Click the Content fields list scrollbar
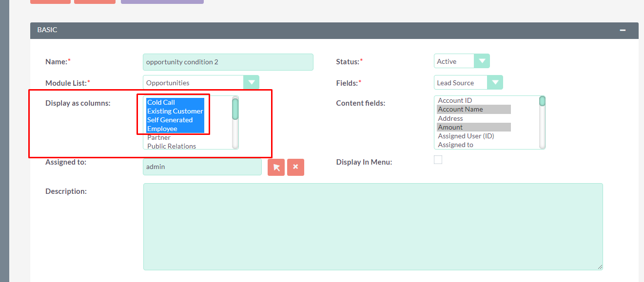Viewport: 644px width, 282px height. pos(542,101)
